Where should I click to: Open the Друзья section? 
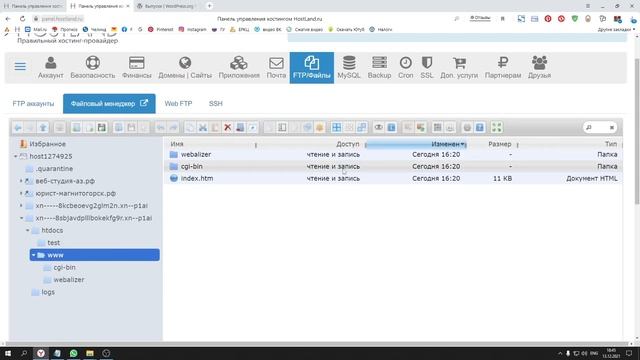pos(540,68)
